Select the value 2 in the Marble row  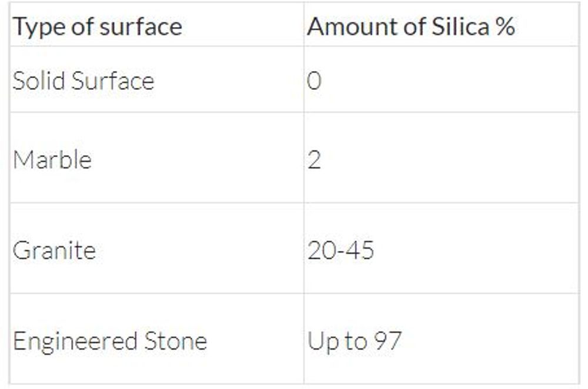point(315,160)
